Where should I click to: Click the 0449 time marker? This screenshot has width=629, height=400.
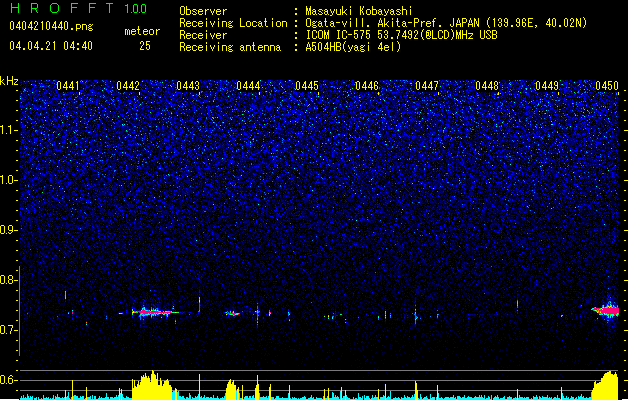[547, 86]
